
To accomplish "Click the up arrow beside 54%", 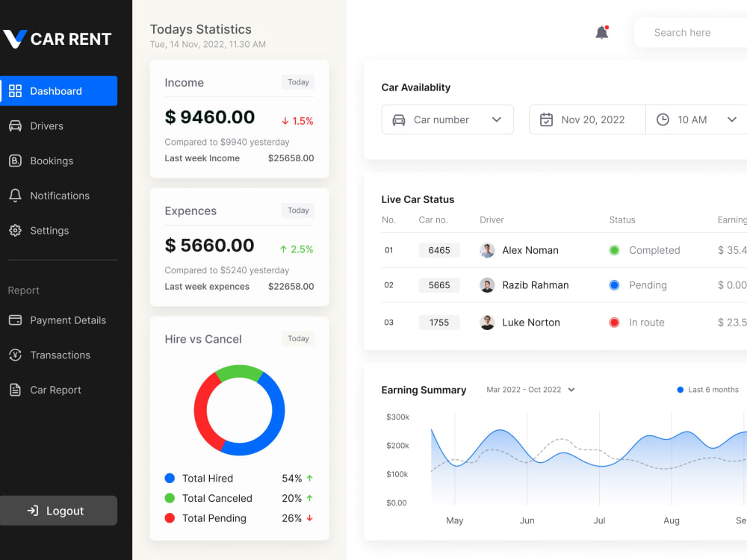I will click(x=310, y=478).
